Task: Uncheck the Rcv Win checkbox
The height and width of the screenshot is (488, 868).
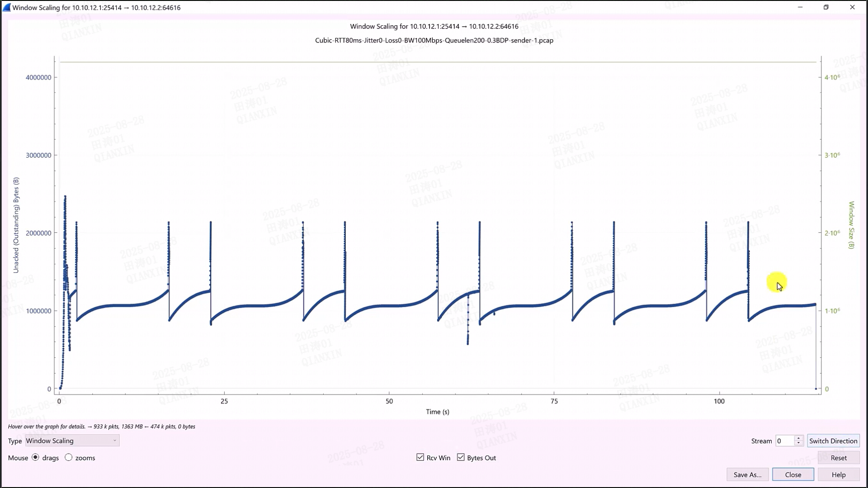Action: coord(420,457)
